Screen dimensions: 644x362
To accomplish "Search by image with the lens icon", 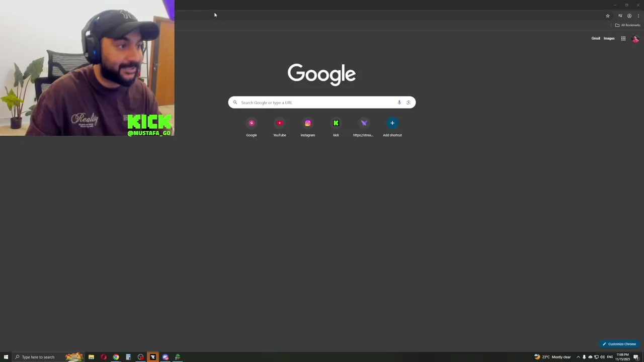I will pos(408,103).
